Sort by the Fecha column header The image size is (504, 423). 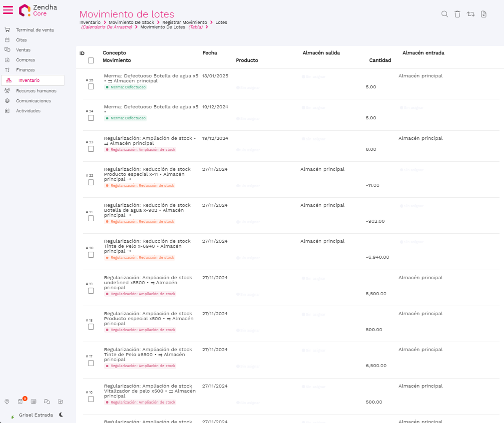[x=210, y=53]
